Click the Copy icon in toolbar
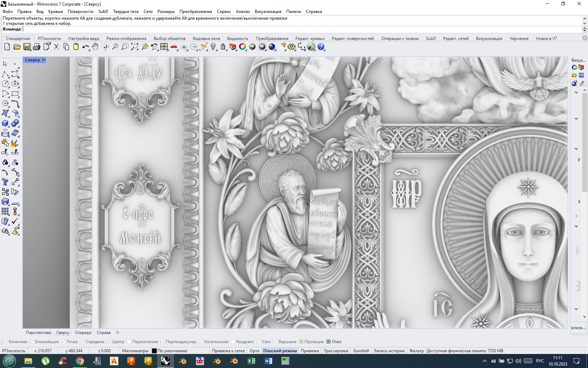This screenshot has height=368, width=588. click(x=66, y=47)
